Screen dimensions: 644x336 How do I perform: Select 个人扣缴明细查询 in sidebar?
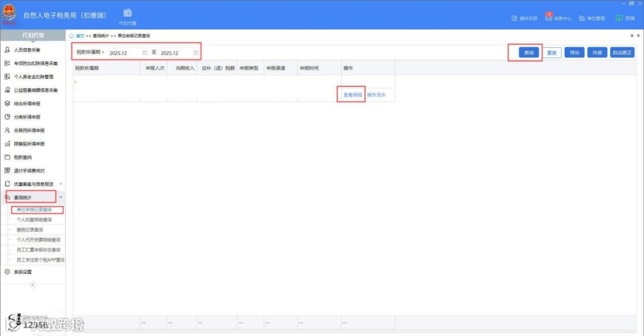click(34, 220)
